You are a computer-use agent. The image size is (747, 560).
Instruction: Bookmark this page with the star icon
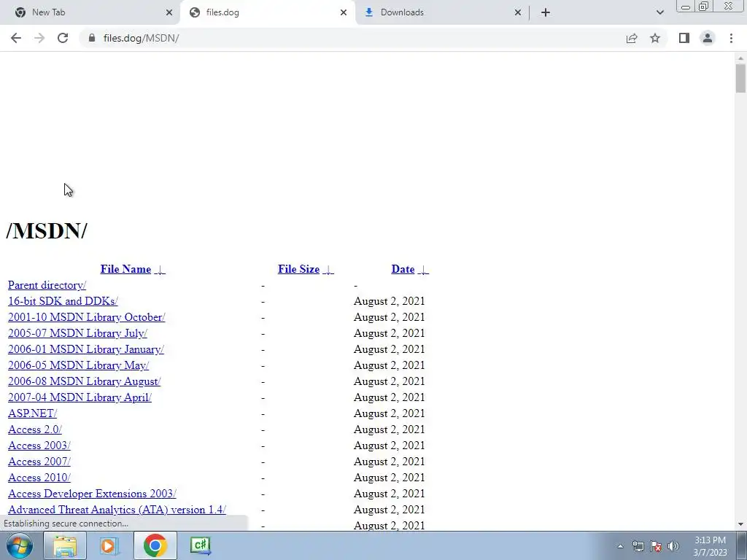[655, 38]
